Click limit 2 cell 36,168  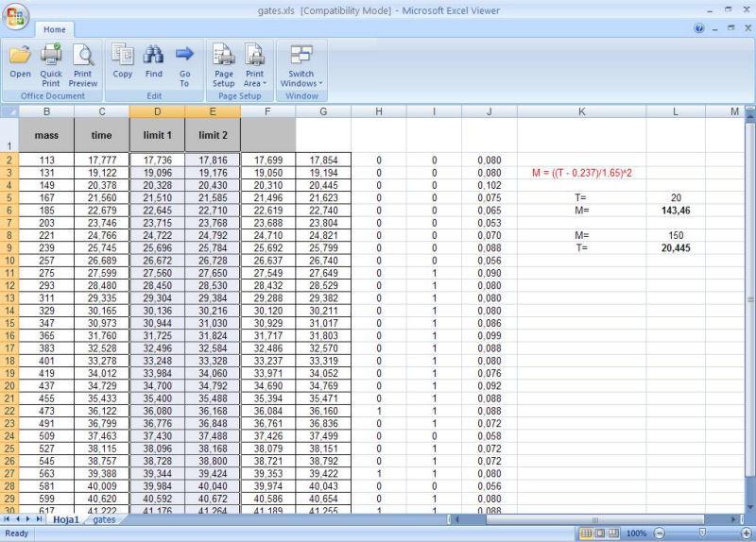point(213,411)
